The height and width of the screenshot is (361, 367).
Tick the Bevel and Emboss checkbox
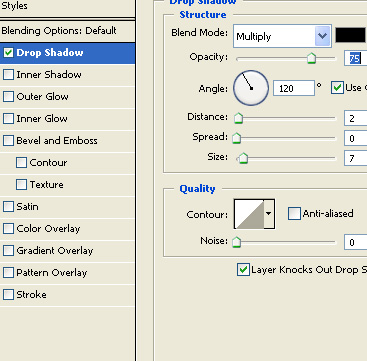coord(8,141)
